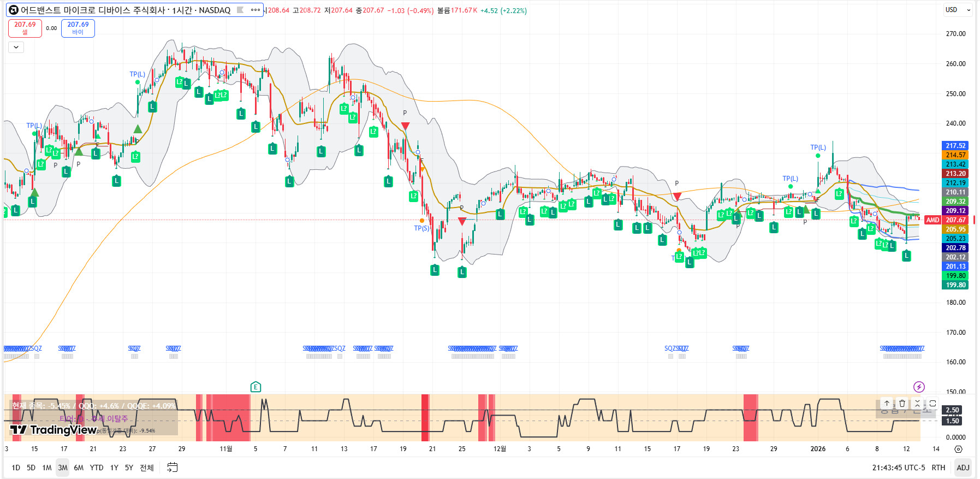
Task: Click the symbol title 어드밴스트 마이크로 디바이스 주식회사
Action: pos(93,10)
